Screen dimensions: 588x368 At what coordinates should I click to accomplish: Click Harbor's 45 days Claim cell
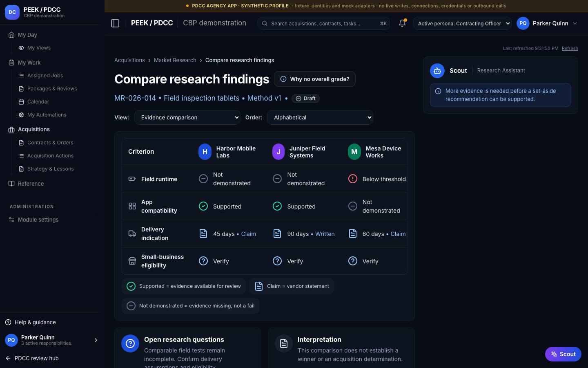(x=227, y=234)
